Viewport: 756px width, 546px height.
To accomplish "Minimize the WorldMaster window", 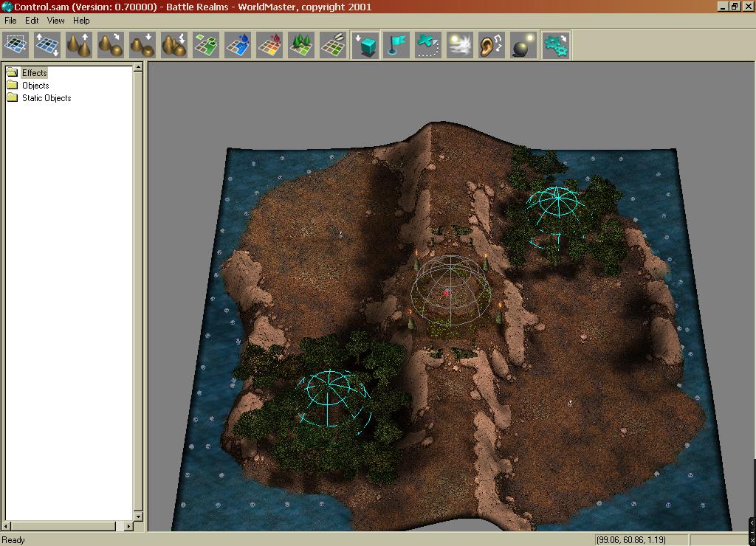I will 722,6.
